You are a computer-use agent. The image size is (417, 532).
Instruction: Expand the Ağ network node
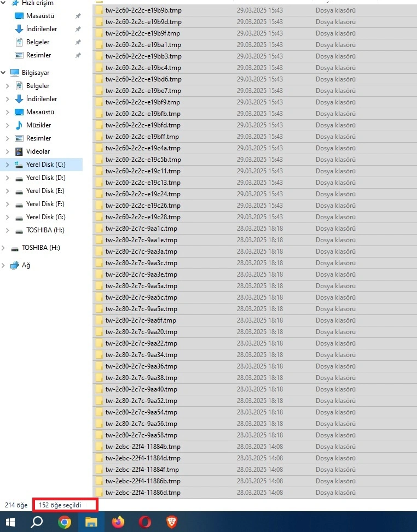tap(3, 265)
